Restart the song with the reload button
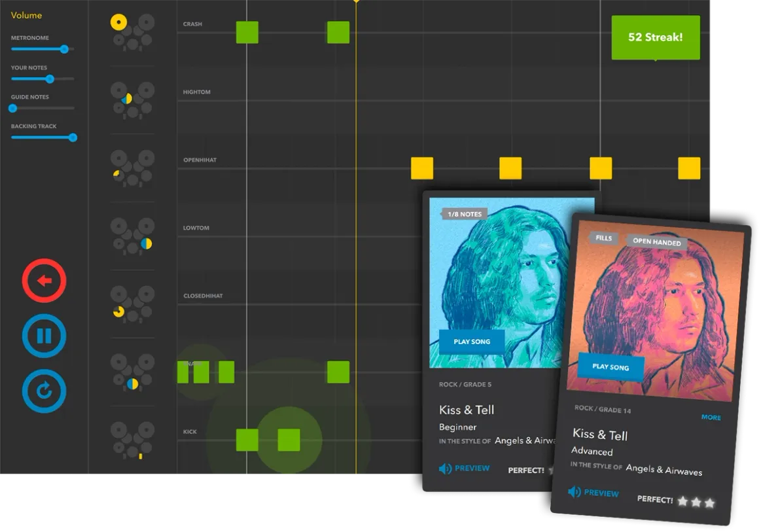The image size is (759, 532). [44, 391]
